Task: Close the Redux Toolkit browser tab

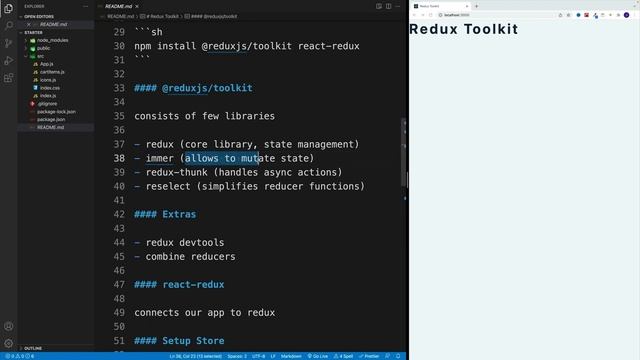Action: point(467,6)
